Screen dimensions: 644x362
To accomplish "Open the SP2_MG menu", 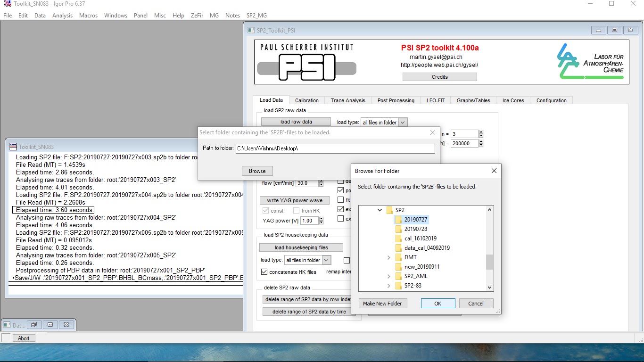I will (256, 15).
